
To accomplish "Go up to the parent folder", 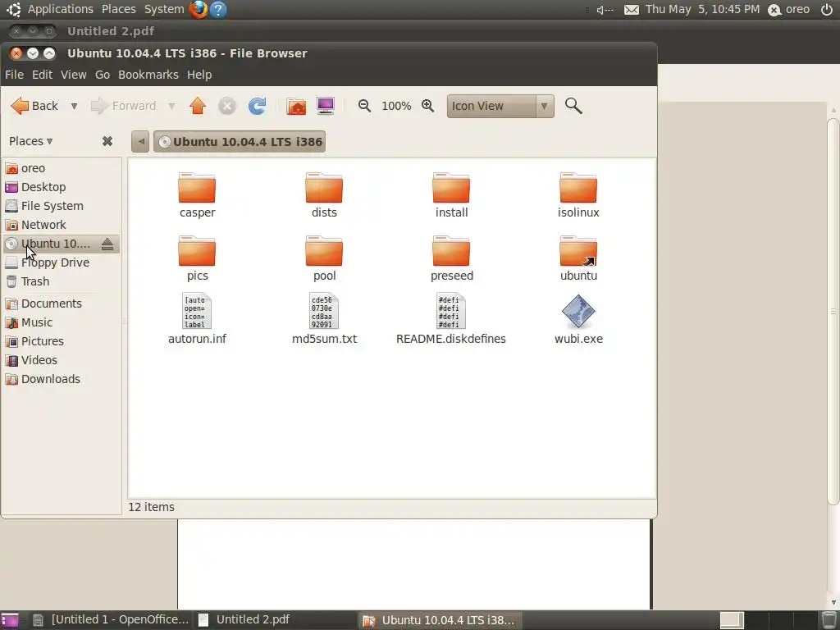I will 198,106.
